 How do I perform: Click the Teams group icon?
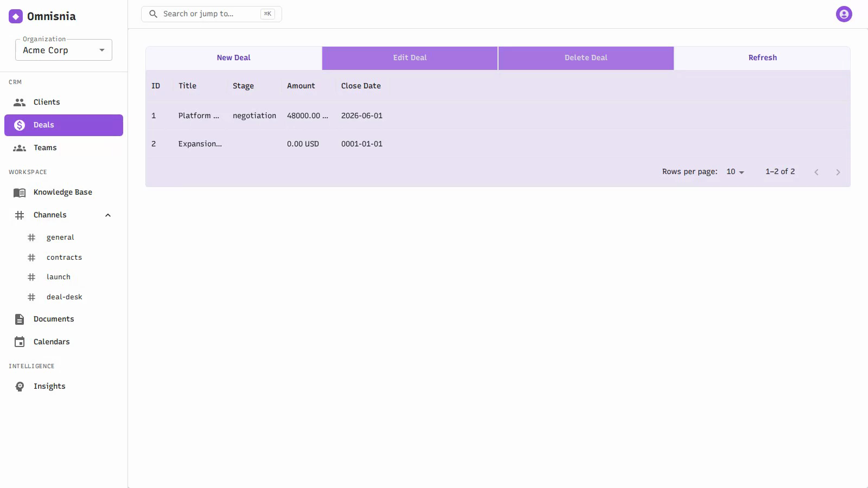[20, 148]
